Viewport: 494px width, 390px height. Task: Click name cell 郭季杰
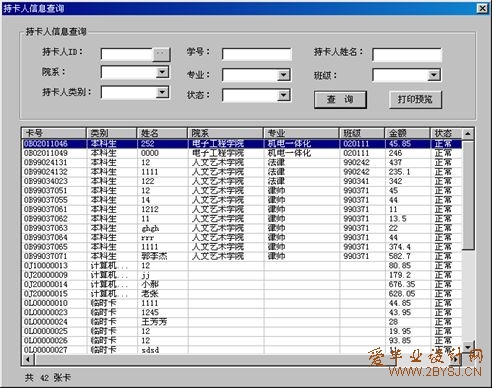pos(154,256)
